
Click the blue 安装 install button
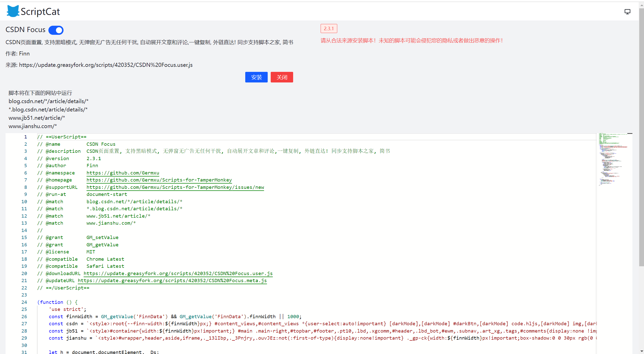pyautogui.click(x=256, y=77)
